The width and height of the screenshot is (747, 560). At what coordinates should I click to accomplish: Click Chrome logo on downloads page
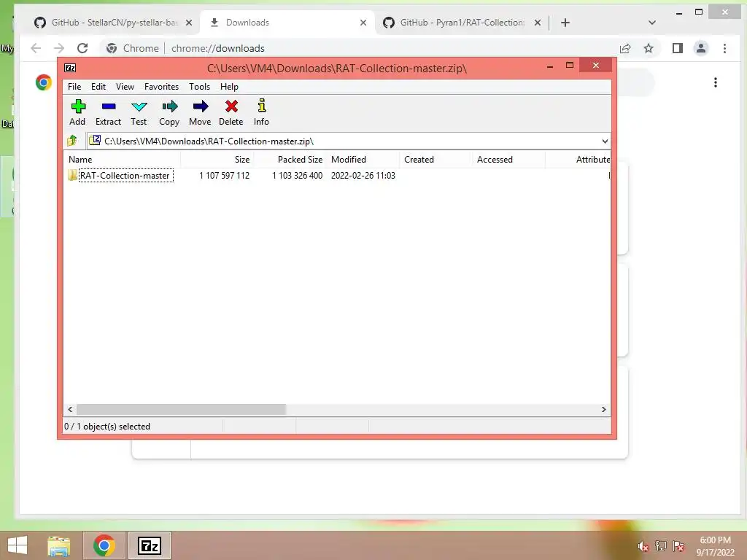[x=43, y=82]
